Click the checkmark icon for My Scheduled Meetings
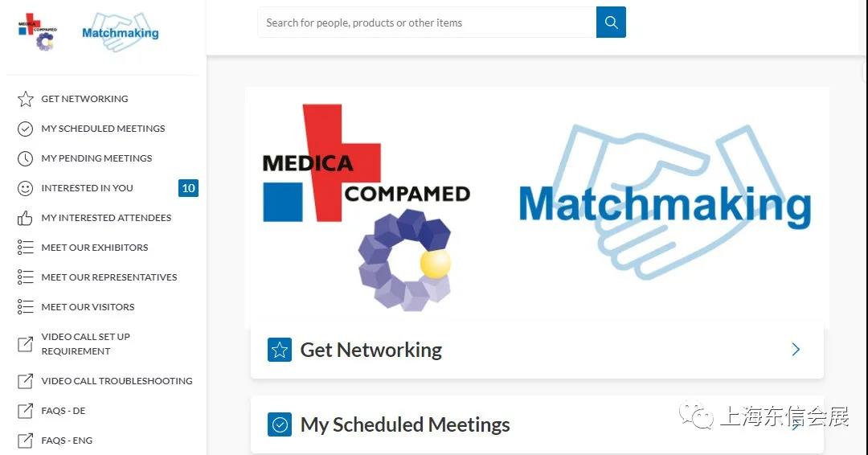The width and height of the screenshot is (868, 455). tap(26, 129)
